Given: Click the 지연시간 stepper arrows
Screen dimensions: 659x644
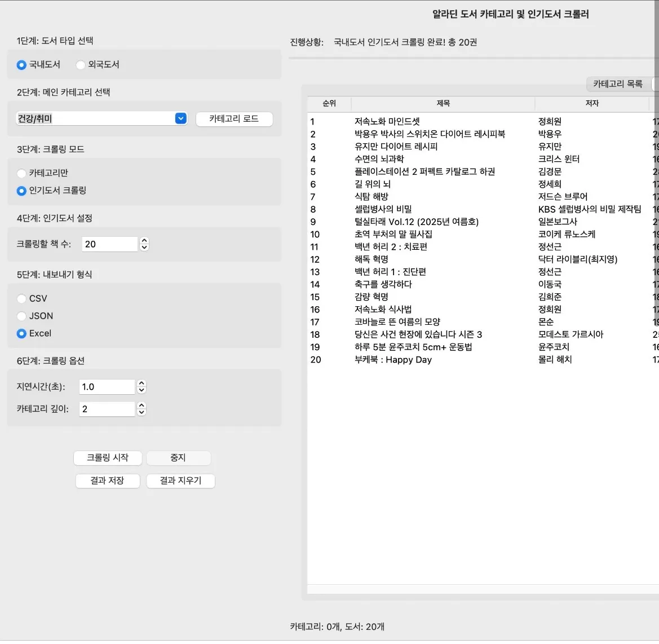Looking at the screenshot, I should (141, 387).
